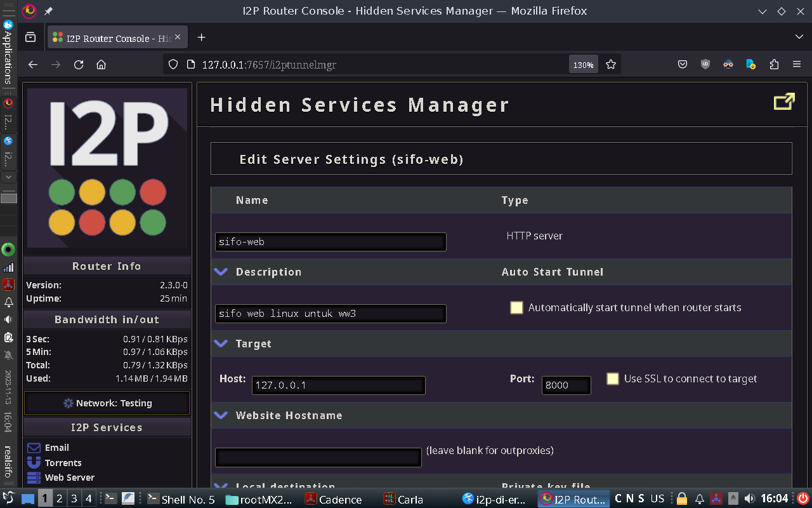Open the rootMX2 folder window from taskbar
The height and width of the screenshot is (508, 812).
259,499
